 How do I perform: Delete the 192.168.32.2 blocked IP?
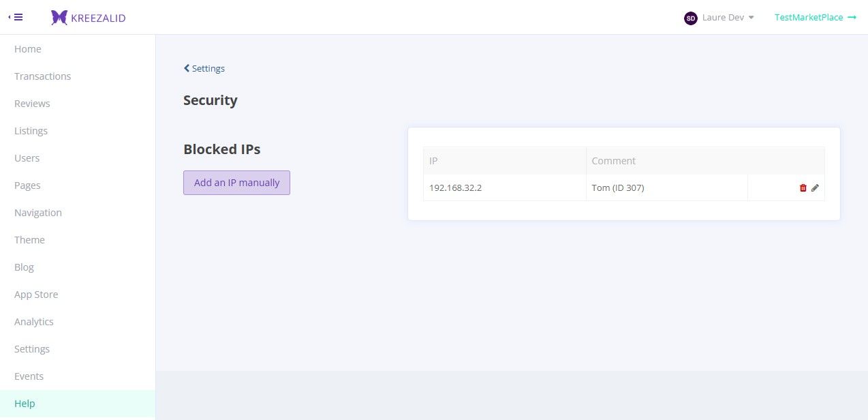click(803, 187)
